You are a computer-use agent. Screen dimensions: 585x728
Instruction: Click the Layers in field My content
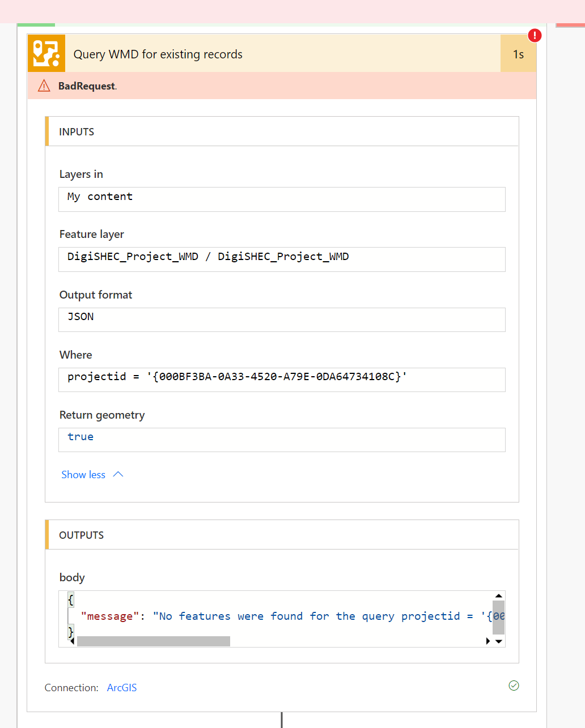pyautogui.click(x=282, y=199)
